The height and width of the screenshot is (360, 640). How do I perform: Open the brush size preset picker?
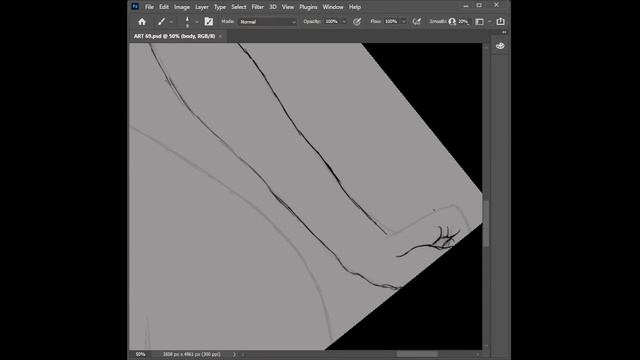[x=187, y=22]
